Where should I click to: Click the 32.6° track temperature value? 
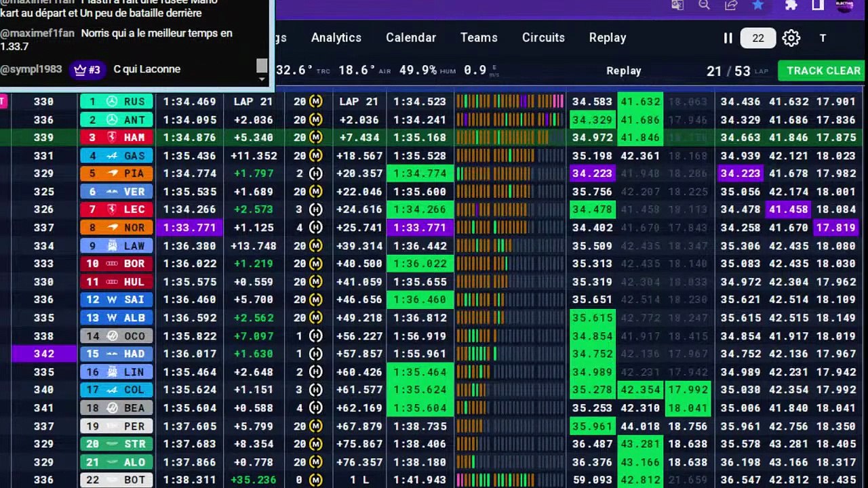click(294, 70)
